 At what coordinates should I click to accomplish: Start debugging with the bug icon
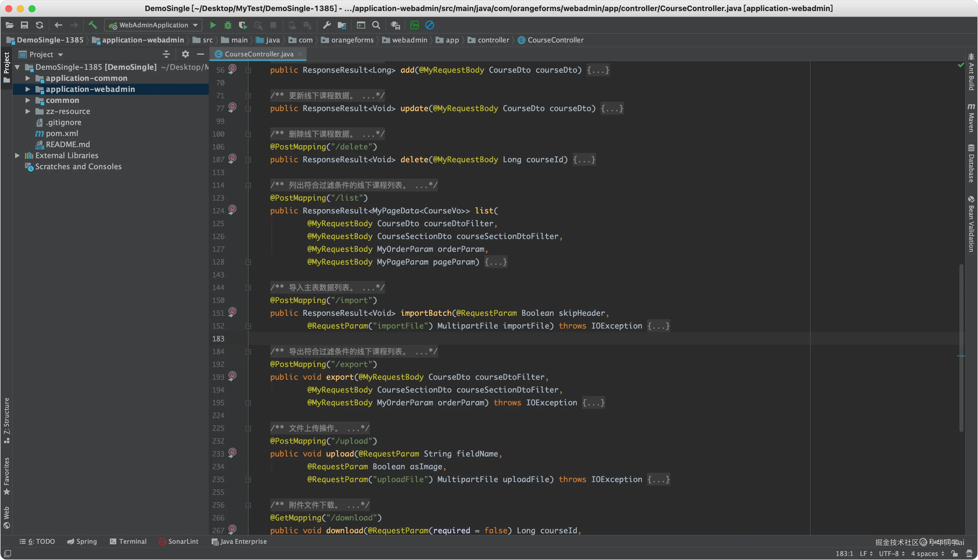pyautogui.click(x=228, y=25)
